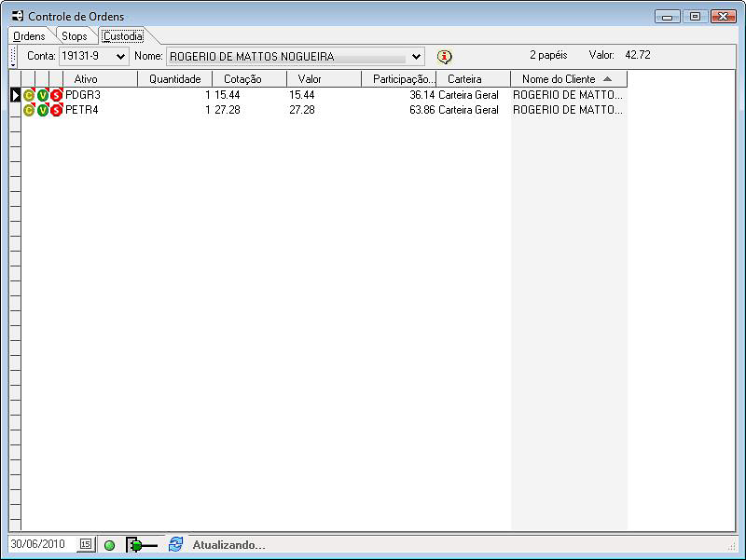
Task: Expand the Nome client name dropdown
Action: pos(416,56)
